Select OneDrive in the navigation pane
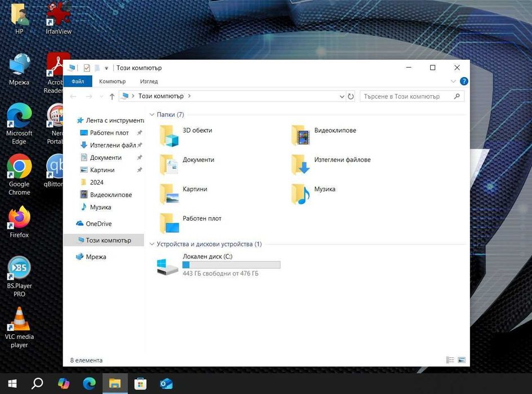The height and width of the screenshot is (394, 532). [99, 223]
